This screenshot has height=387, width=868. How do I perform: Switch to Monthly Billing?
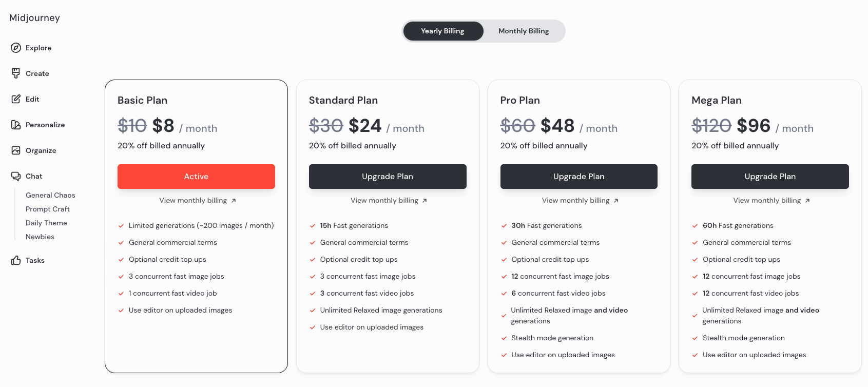(523, 31)
